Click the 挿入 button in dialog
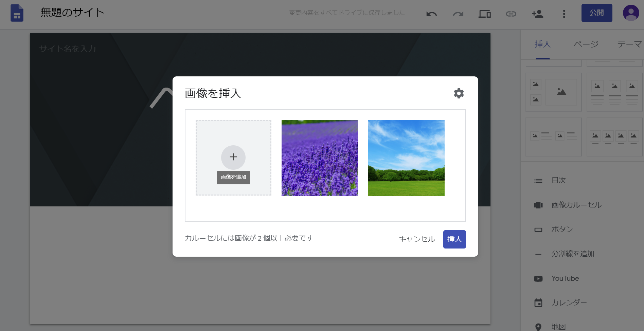 click(454, 239)
